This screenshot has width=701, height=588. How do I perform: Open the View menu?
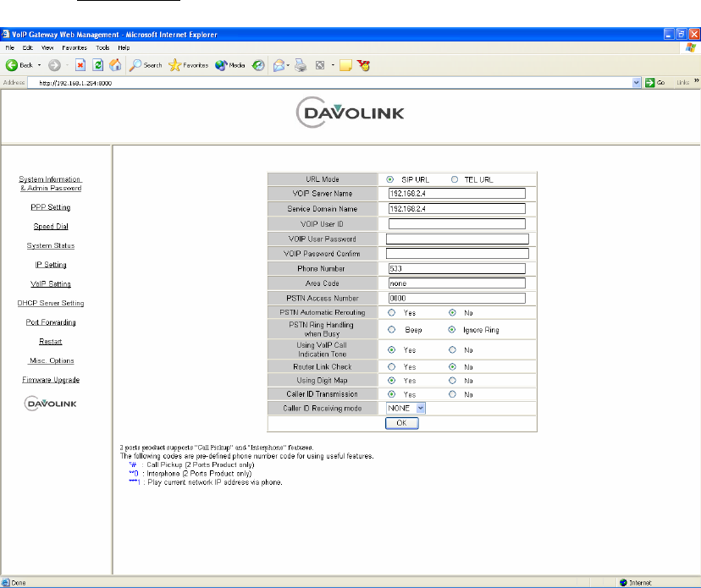click(x=47, y=48)
